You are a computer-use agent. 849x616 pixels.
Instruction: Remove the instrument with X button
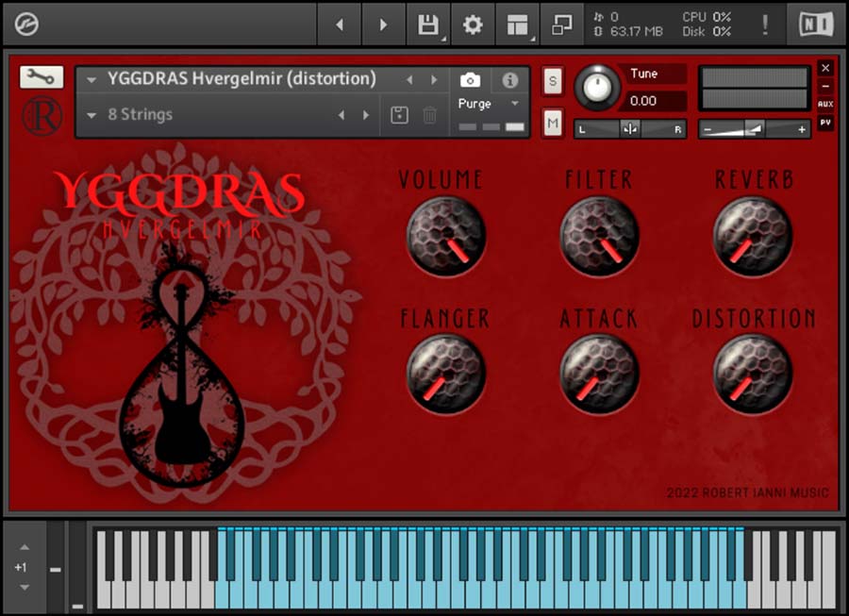[x=825, y=68]
